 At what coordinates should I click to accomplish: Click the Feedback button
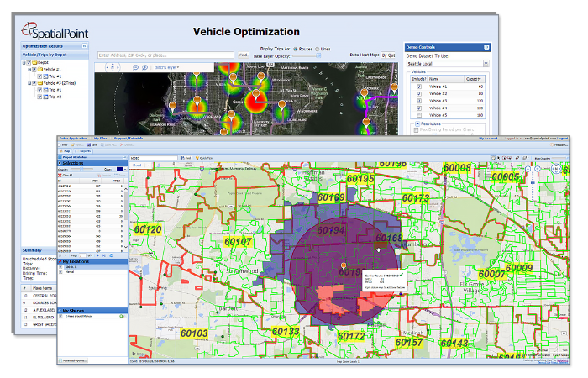tap(559, 144)
